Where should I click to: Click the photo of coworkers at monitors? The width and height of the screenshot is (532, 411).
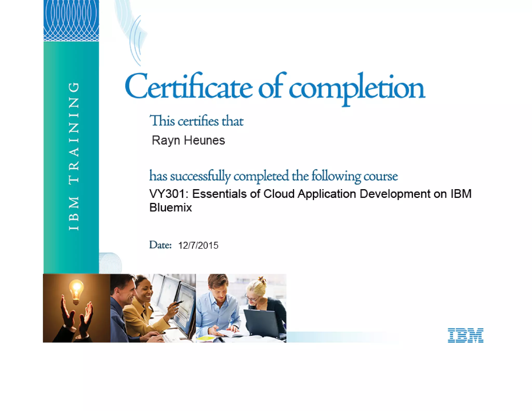[153, 308]
